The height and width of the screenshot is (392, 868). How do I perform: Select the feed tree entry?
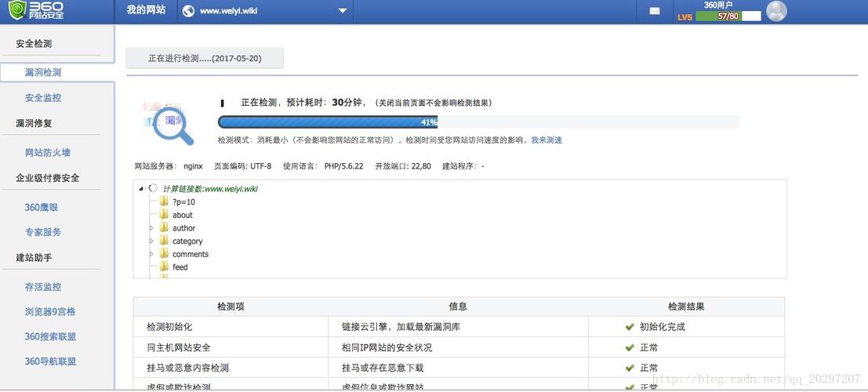(x=180, y=267)
